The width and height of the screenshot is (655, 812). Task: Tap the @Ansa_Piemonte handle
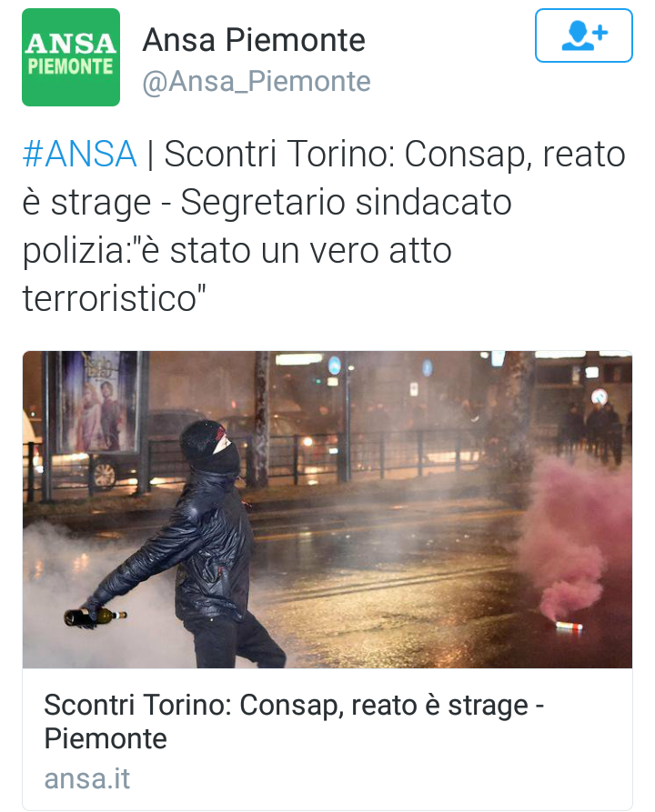pyautogui.click(x=257, y=81)
